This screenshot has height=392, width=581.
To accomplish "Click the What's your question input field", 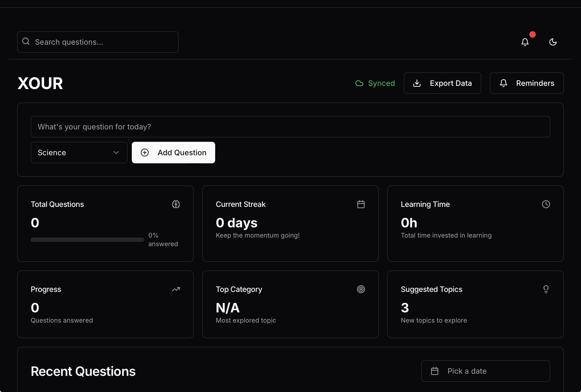I will pos(290,126).
